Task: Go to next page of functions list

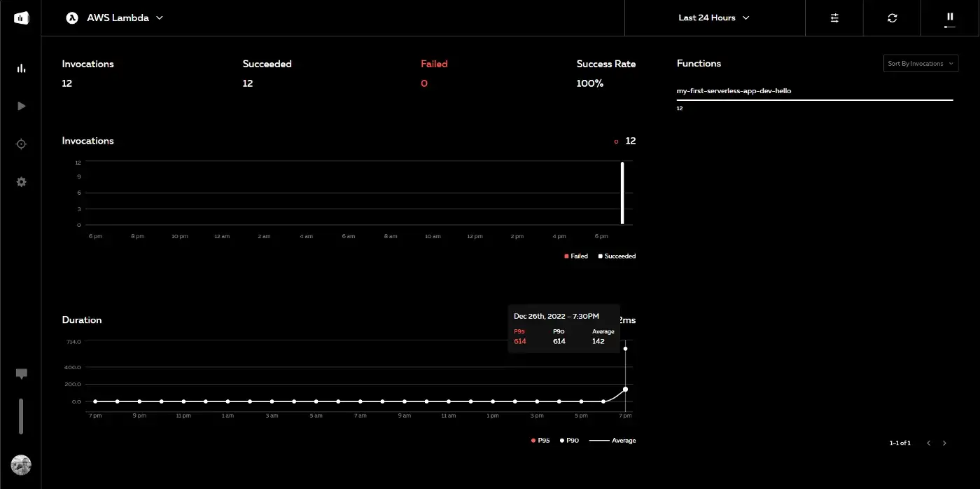Action: coord(944,443)
